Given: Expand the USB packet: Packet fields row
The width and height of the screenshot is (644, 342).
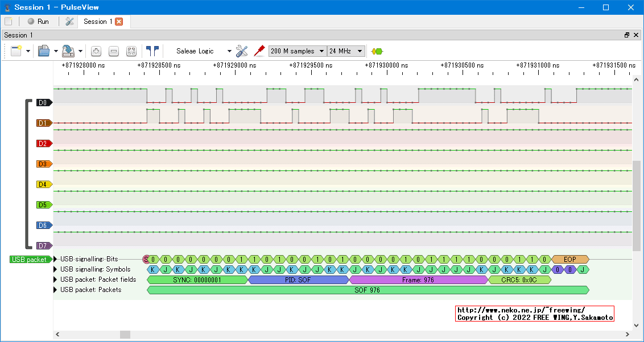Looking at the screenshot, I should click(x=56, y=280).
